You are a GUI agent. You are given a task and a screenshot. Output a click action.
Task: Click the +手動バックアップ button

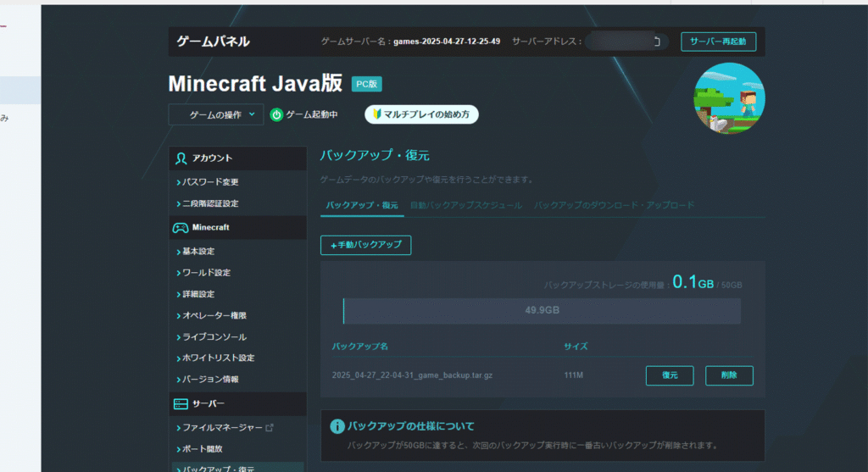pyautogui.click(x=365, y=245)
